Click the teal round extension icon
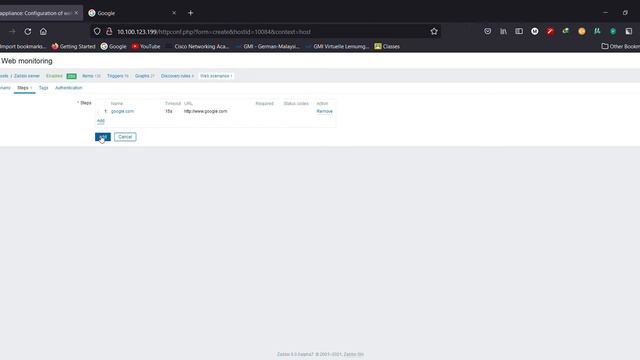 click(613, 31)
